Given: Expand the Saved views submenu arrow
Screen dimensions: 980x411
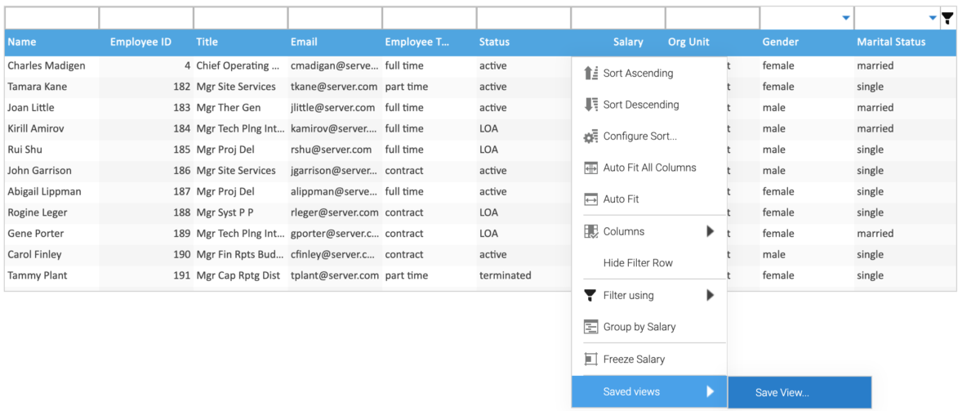Looking at the screenshot, I should pos(710,391).
